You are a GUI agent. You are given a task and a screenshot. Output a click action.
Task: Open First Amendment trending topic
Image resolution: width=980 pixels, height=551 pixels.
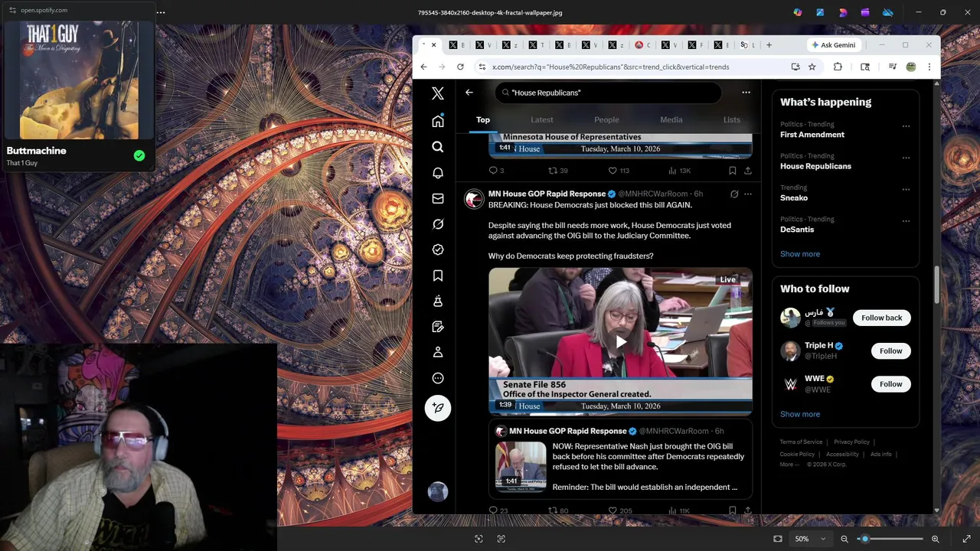pyautogui.click(x=812, y=135)
